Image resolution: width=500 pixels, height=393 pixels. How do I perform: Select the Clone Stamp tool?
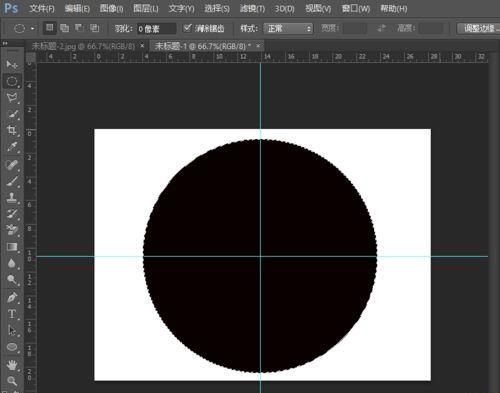12,197
